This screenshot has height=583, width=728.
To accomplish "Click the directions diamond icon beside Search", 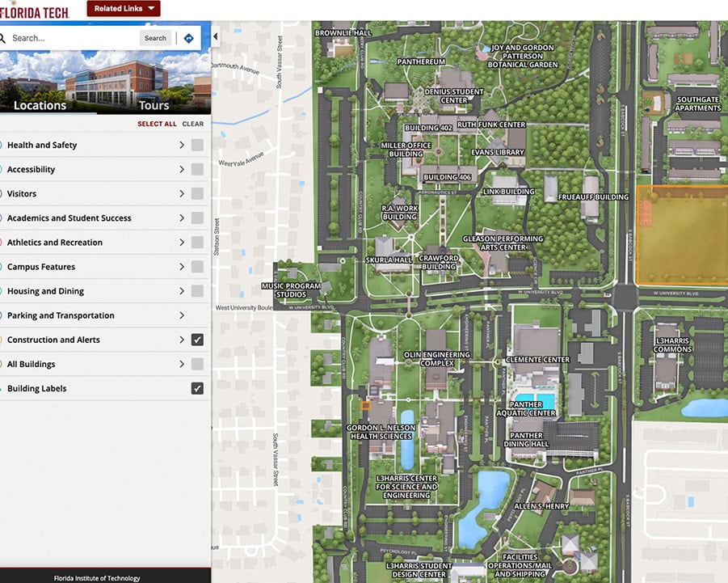I will [188, 38].
